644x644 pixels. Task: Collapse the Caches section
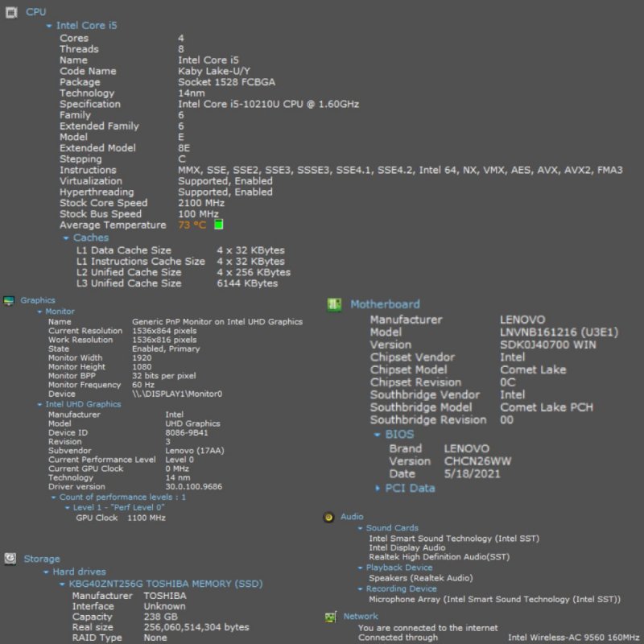click(66, 238)
